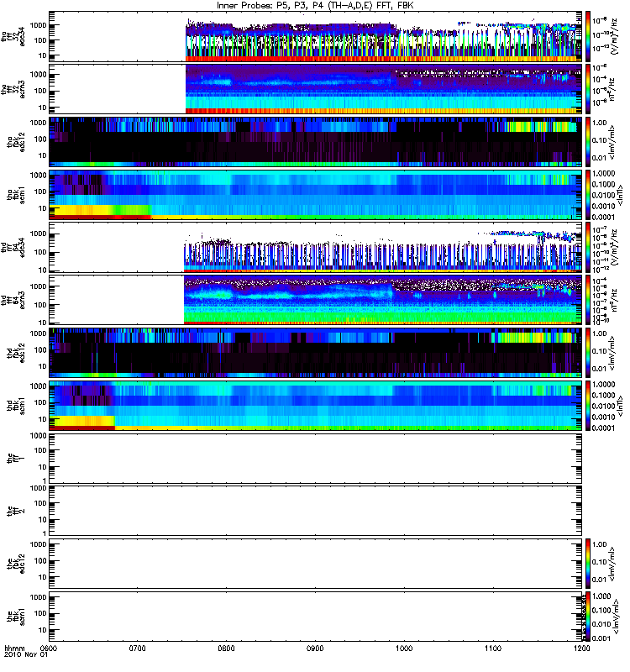Image resolution: width=630 pixels, height=672 pixels.
Task: Click the '1200' time axis label
Action: (581, 648)
